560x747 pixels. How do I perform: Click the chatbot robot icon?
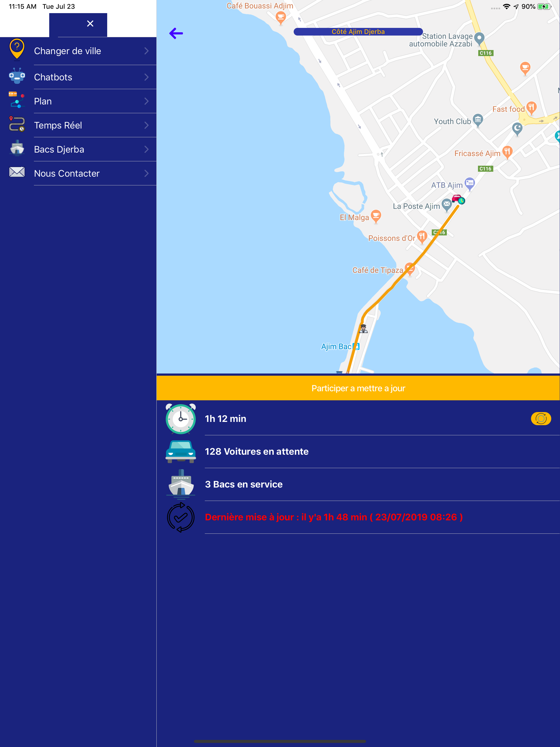click(17, 76)
